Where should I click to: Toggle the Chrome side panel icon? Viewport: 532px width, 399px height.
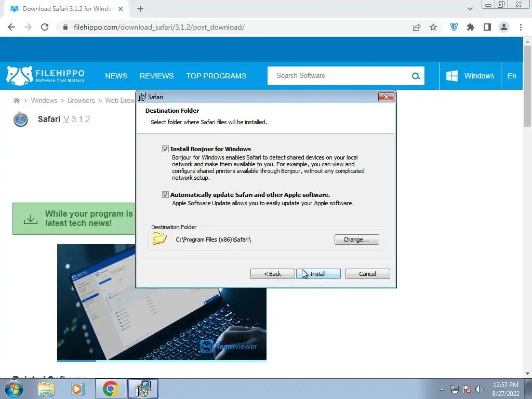(x=487, y=27)
